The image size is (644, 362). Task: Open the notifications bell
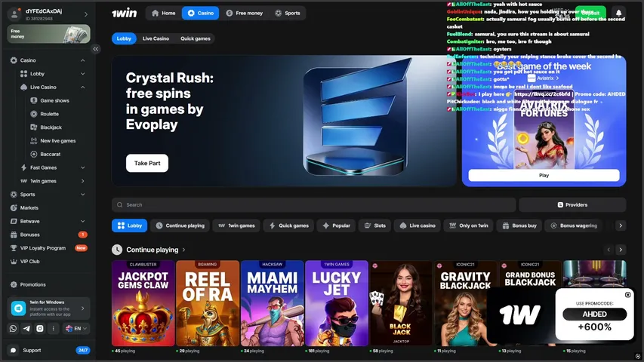(x=618, y=13)
